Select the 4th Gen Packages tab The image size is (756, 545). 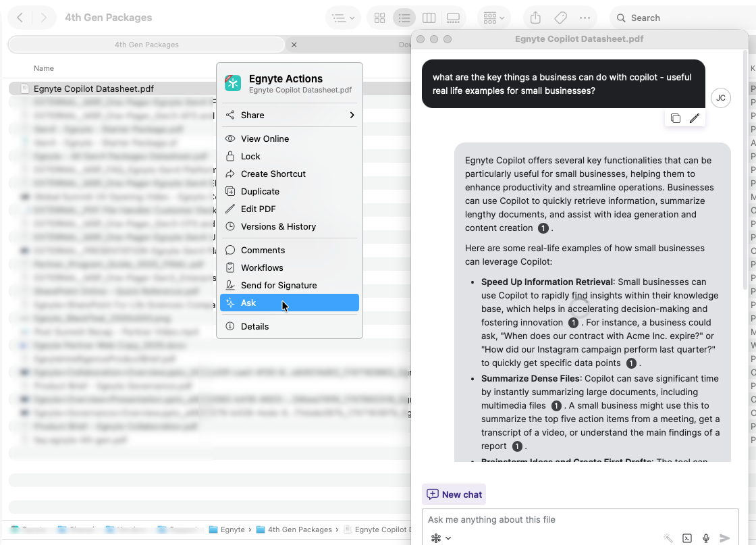click(146, 45)
